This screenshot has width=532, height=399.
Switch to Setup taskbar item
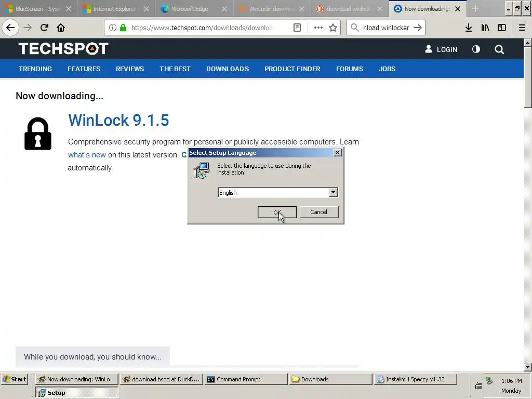pos(77,393)
